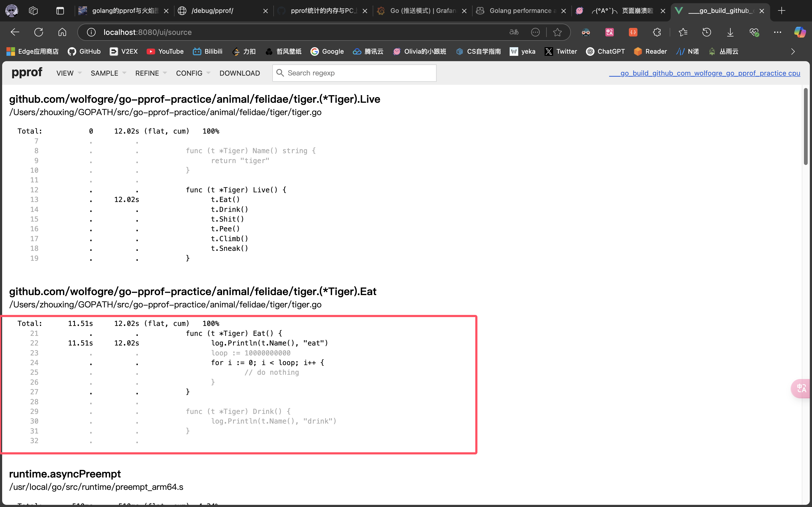812x507 pixels.
Task: Add page to favorites star icon
Action: [x=557, y=32]
